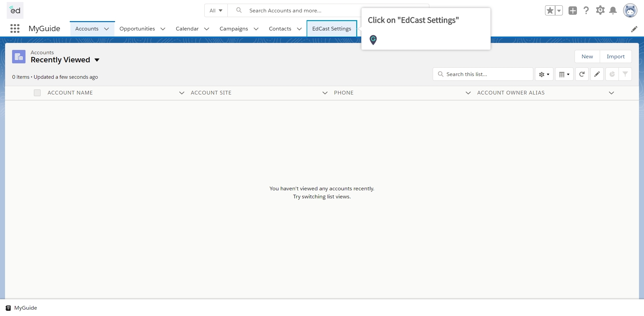Open the Phone column menu
This screenshot has width=644, height=316.
tap(468, 93)
